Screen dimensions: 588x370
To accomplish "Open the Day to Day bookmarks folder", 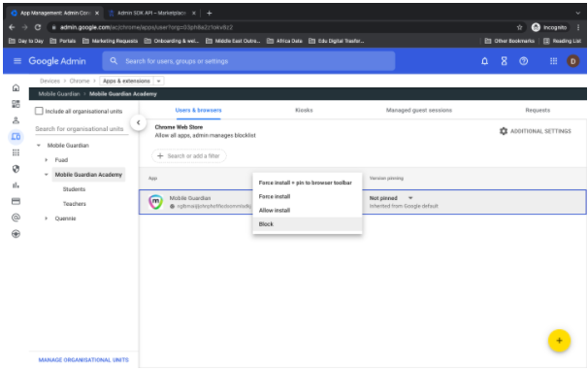I will point(26,41).
